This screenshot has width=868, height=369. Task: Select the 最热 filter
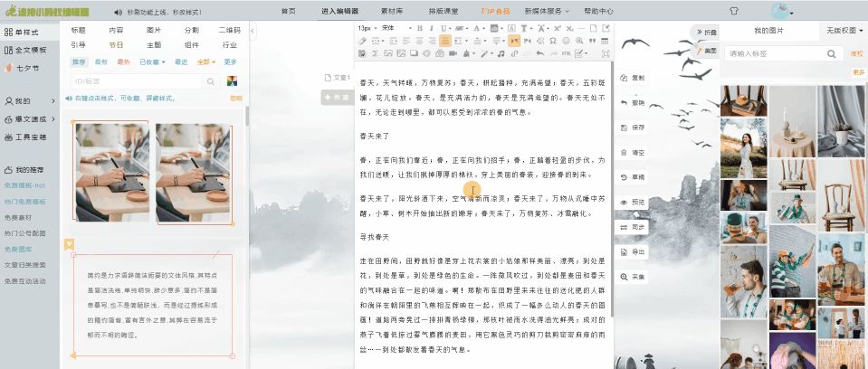point(123,62)
